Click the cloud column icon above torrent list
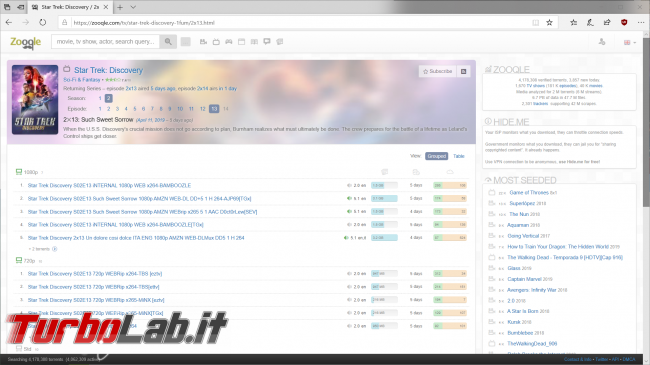650x365 pixels. tap(450, 172)
